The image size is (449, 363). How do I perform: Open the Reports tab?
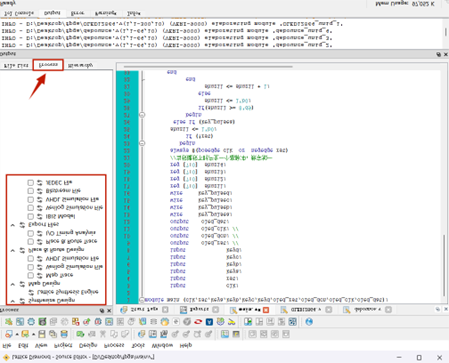(x=199, y=310)
